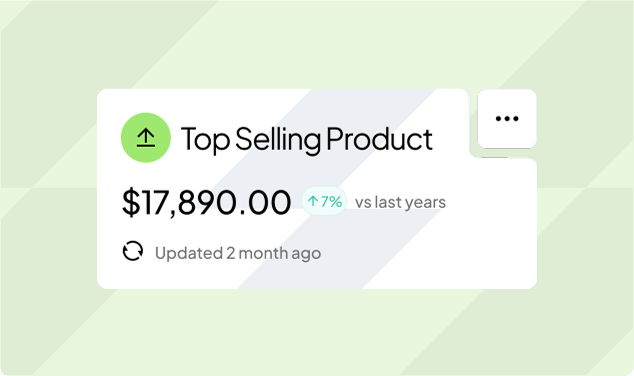
Task: Click the word Selling in the heading
Action: pyautogui.click(x=278, y=140)
